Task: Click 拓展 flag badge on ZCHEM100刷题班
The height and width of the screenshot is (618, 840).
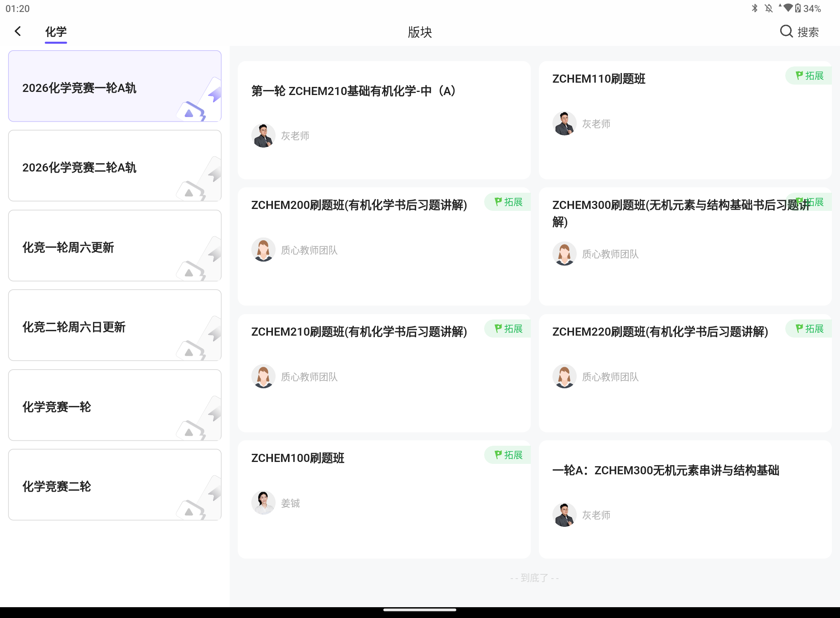Action: pos(508,455)
